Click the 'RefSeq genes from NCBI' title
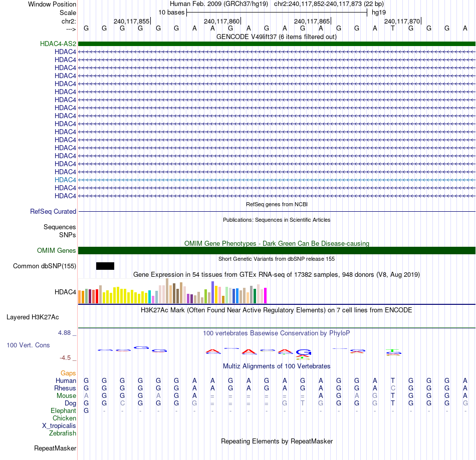The width and height of the screenshot is (476, 460). pyautogui.click(x=277, y=204)
